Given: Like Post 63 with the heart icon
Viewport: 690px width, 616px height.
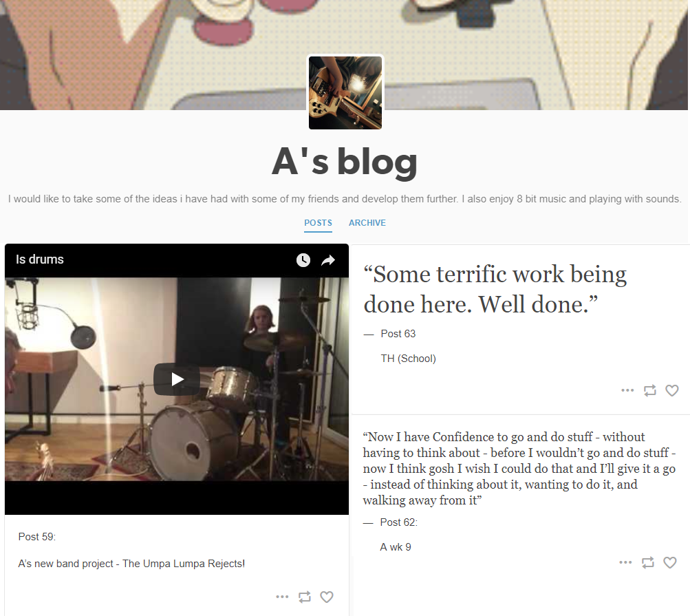Looking at the screenshot, I should coord(672,390).
